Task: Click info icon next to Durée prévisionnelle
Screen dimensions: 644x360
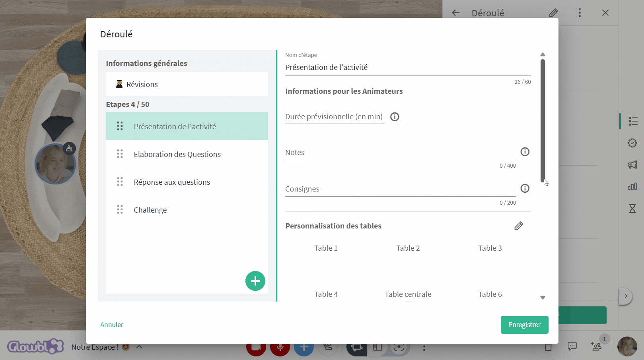Action: click(x=395, y=117)
